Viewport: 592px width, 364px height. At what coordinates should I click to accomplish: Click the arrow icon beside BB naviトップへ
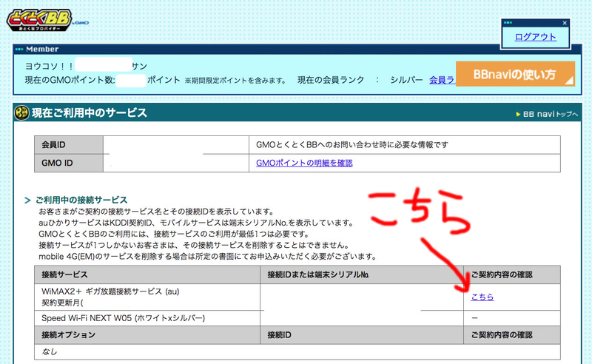click(518, 114)
